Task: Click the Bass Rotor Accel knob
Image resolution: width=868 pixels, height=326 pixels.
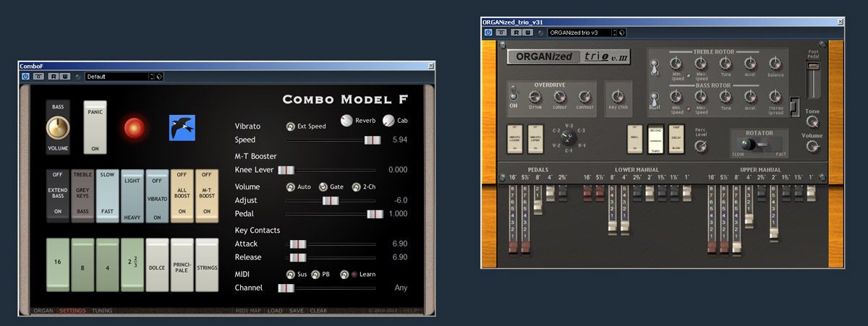Action: [x=750, y=97]
